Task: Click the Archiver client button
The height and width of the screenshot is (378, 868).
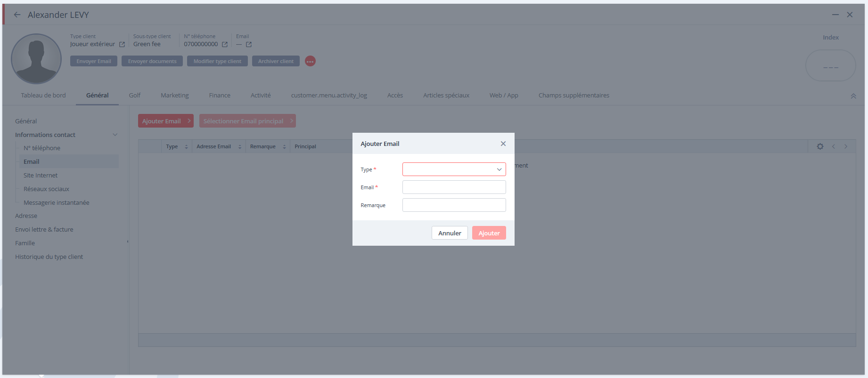Action: coord(276,61)
